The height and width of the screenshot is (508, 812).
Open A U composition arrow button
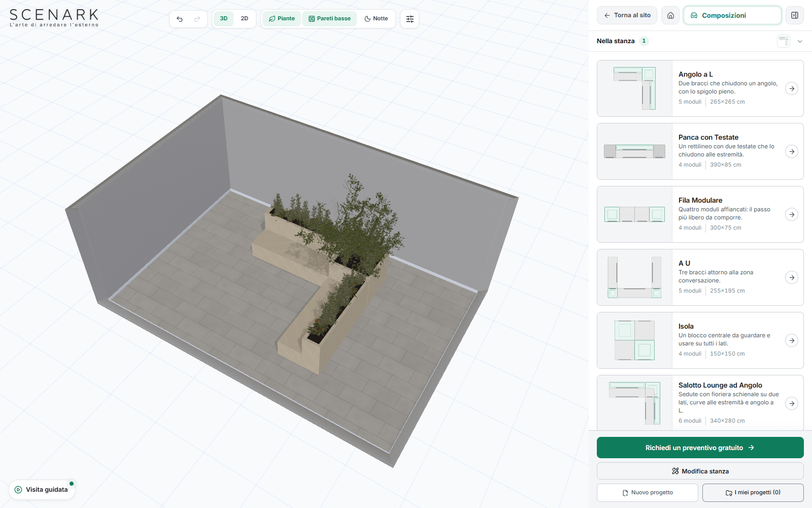click(792, 277)
